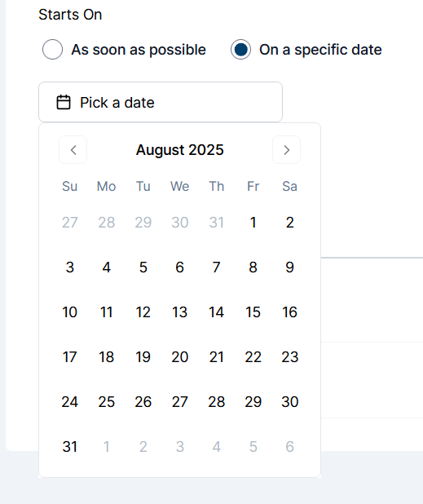Choose August 25 date cell
This screenshot has width=423, height=504.
[106, 402]
